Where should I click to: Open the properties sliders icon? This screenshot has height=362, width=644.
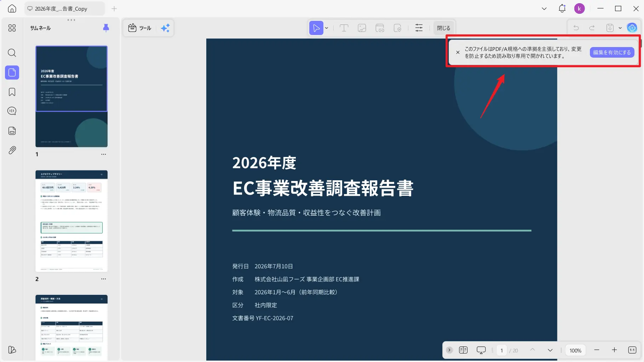click(419, 28)
